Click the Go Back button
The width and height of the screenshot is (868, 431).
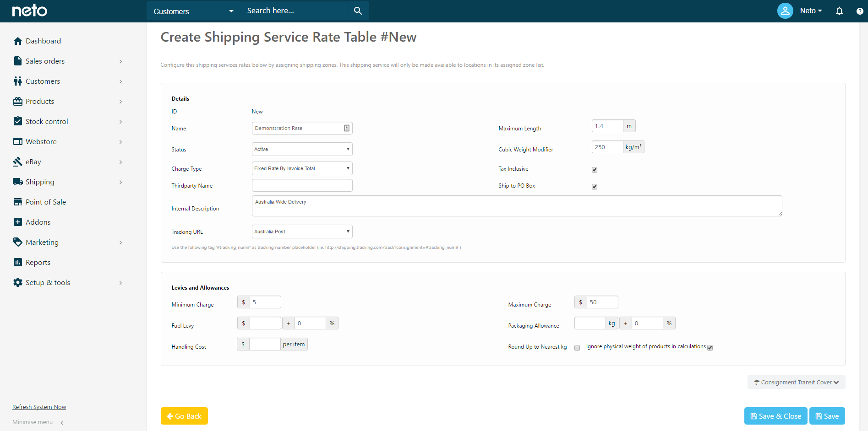pyautogui.click(x=184, y=416)
